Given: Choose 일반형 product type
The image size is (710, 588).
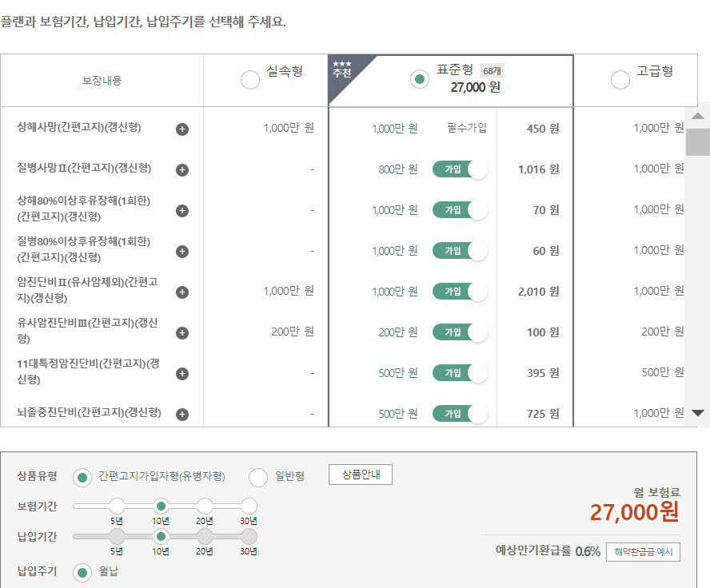Looking at the screenshot, I should coord(258,477).
